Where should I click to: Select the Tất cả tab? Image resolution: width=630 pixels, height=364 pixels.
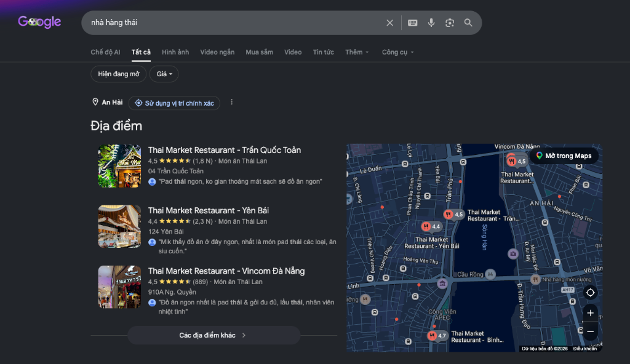tap(141, 52)
